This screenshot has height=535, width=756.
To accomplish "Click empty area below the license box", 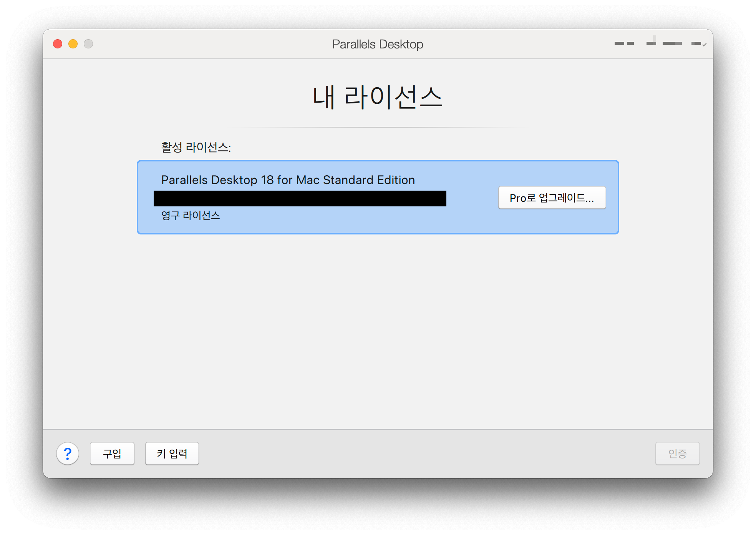I will point(378,327).
